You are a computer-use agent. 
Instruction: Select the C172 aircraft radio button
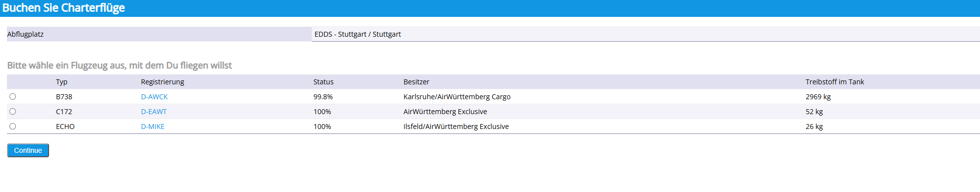tap(13, 112)
